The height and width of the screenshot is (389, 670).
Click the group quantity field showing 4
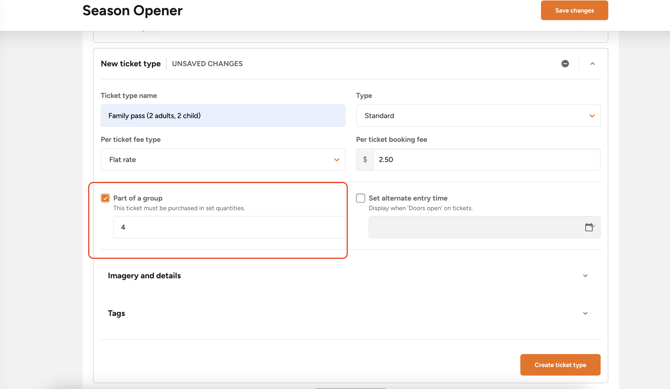[229, 227]
